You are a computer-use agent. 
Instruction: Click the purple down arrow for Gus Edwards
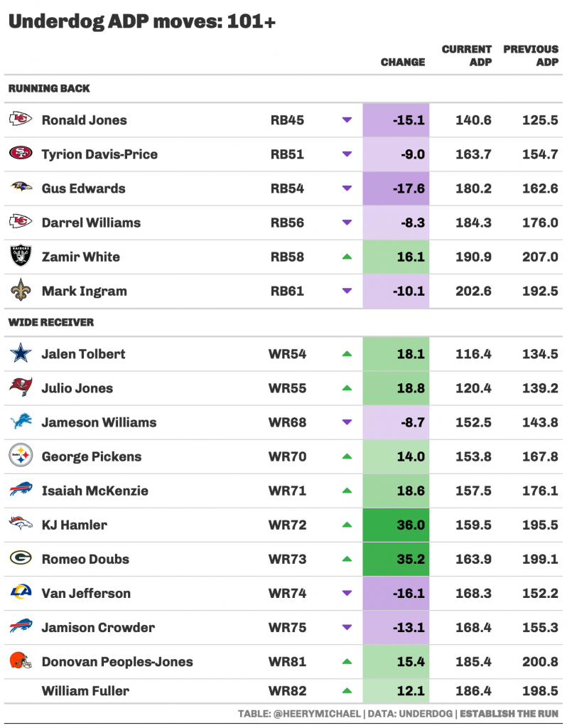tap(347, 188)
